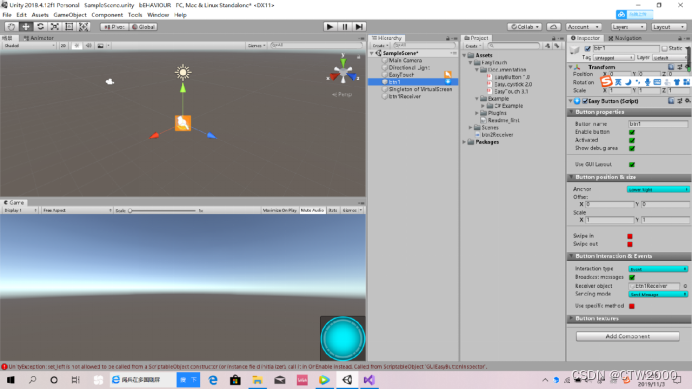Toggle Use specific method checkbox
Screen dimensions: 693x390
(x=632, y=306)
